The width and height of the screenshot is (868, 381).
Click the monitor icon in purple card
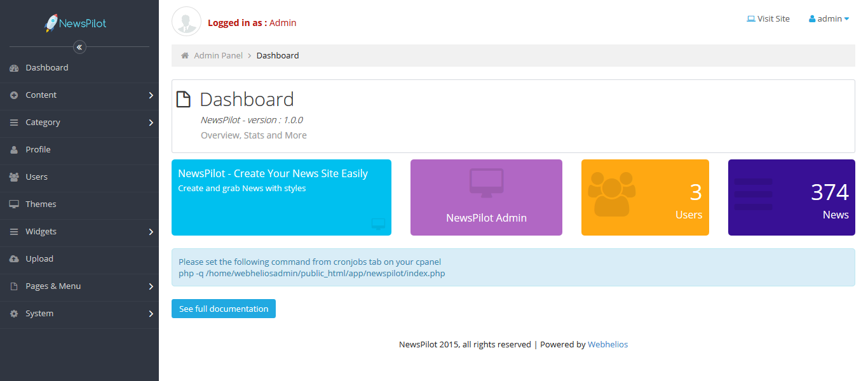pos(487,183)
